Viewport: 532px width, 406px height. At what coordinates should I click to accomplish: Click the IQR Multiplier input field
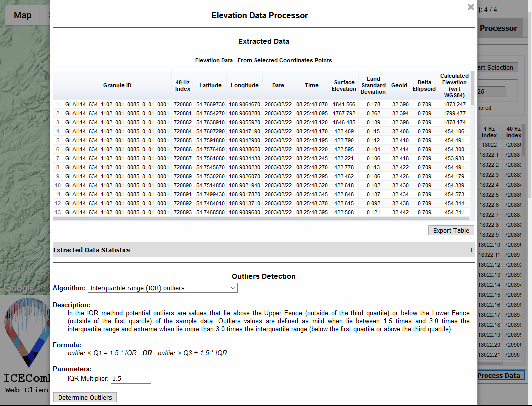(131, 379)
